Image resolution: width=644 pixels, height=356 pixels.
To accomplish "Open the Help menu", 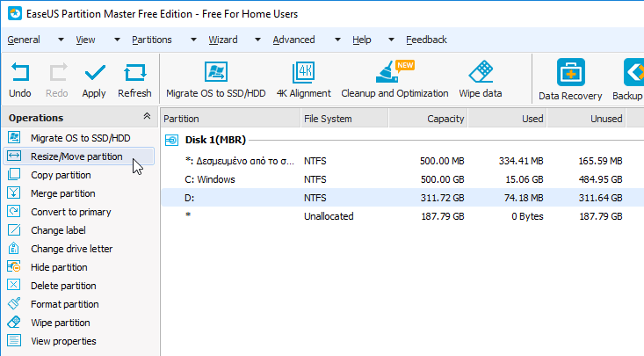I will point(361,40).
